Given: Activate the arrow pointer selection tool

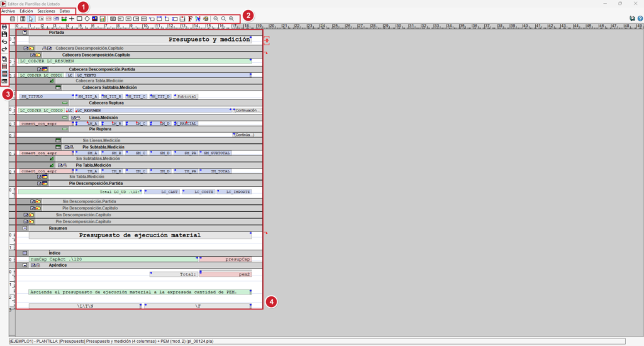Looking at the screenshot, I should click(x=31, y=19).
